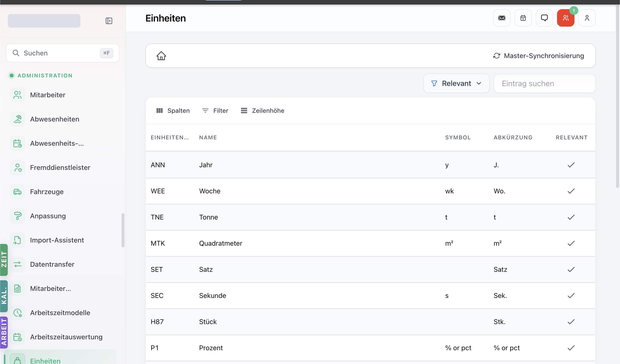This screenshot has height=364, width=620.
Task: Toggle the Relevant checkmark for Tonne
Action: tap(571, 217)
